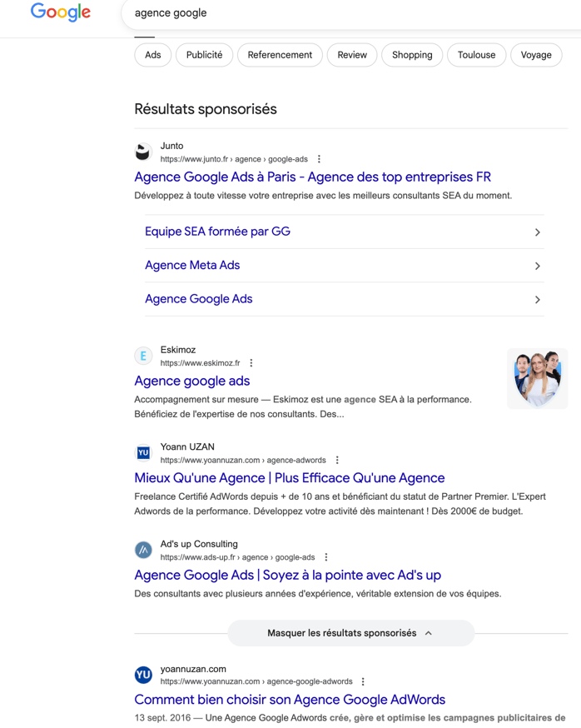Collapse sponsored results with Masquer button
This screenshot has width=581, height=728.
pyautogui.click(x=350, y=633)
